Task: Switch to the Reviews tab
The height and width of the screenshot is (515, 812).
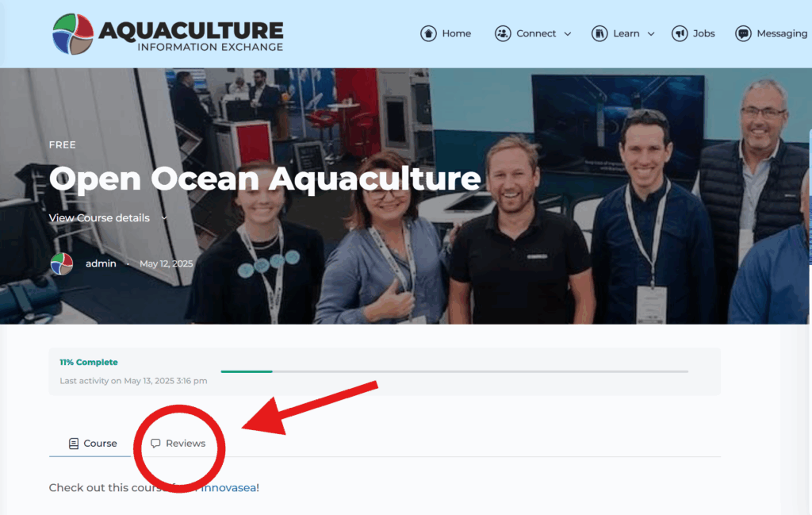Action: pos(178,444)
